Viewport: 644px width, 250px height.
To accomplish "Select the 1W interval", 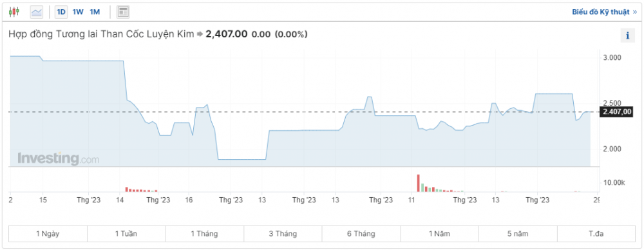I will click(x=78, y=12).
